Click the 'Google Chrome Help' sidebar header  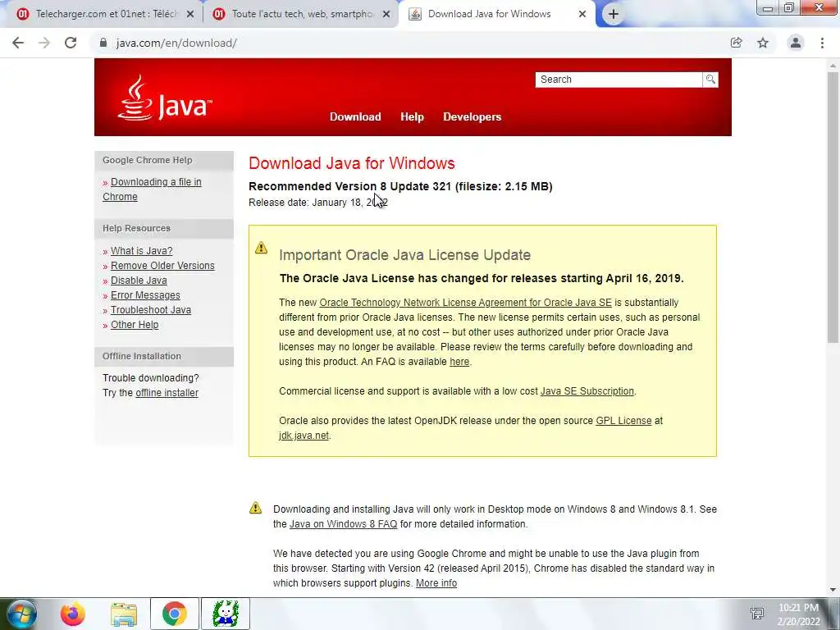pos(164,160)
